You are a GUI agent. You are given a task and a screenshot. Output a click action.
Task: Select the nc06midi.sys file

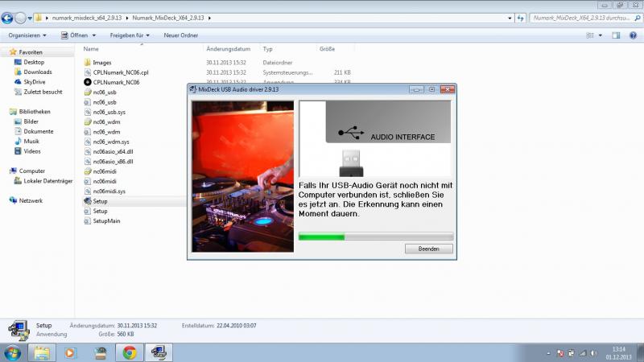(109, 191)
